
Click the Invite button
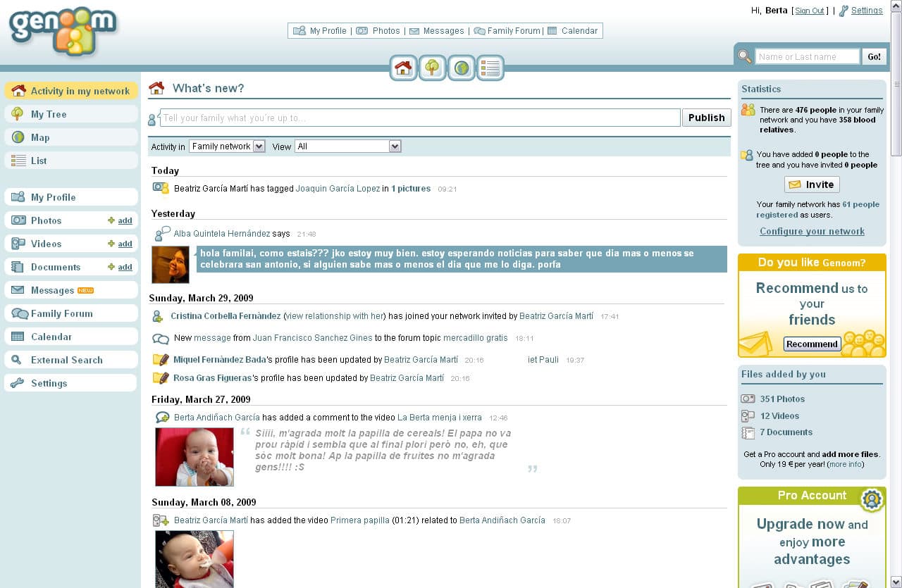(x=812, y=184)
